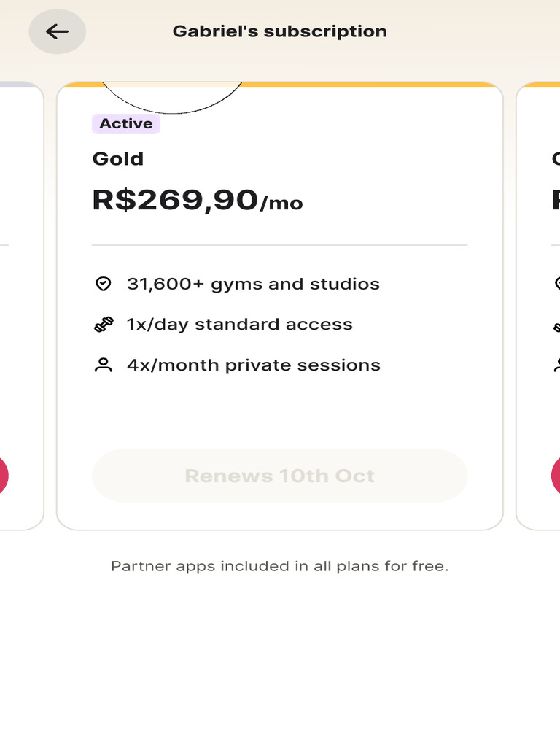
Task: Tap the pink button on the right card
Action: click(556, 476)
